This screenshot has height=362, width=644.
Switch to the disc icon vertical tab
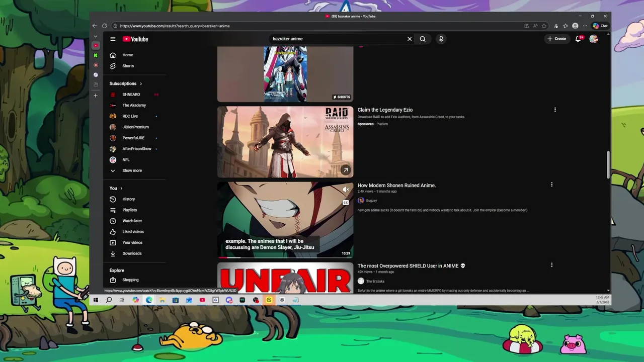pos(96,74)
